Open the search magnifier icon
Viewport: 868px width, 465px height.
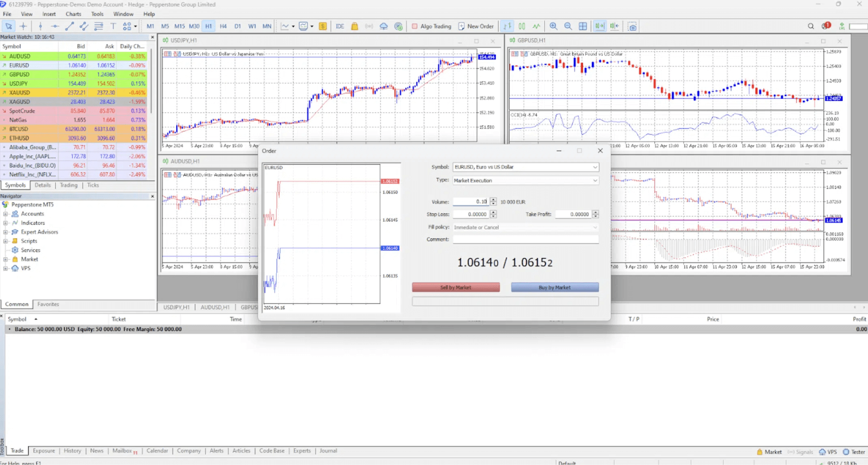point(811,26)
